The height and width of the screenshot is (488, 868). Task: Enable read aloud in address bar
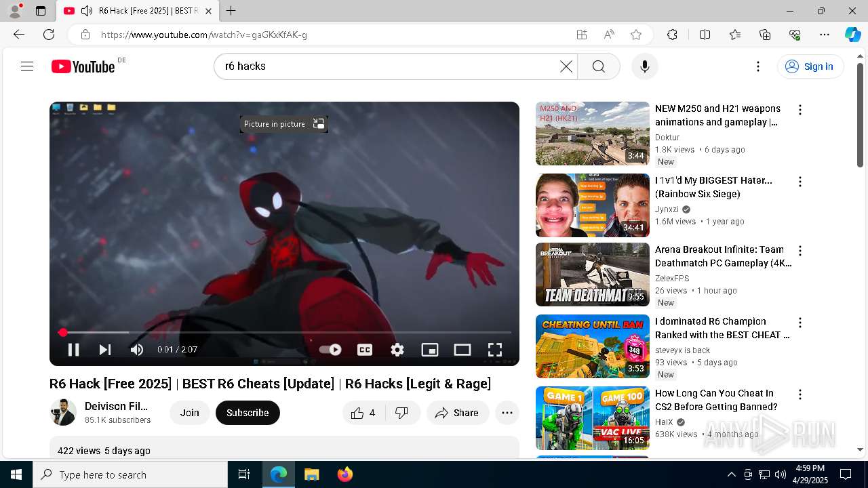[x=609, y=35]
